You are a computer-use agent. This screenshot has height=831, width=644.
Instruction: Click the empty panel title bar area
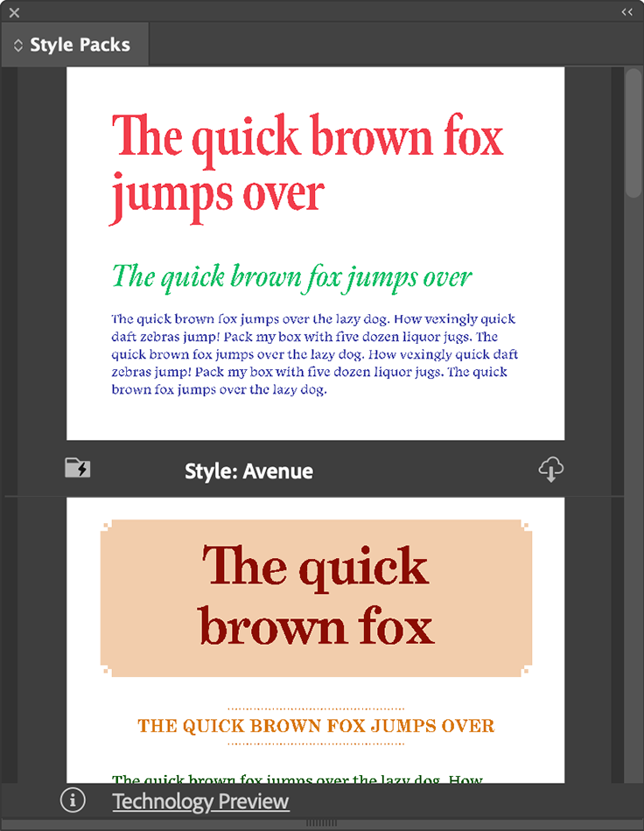click(x=315, y=12)
